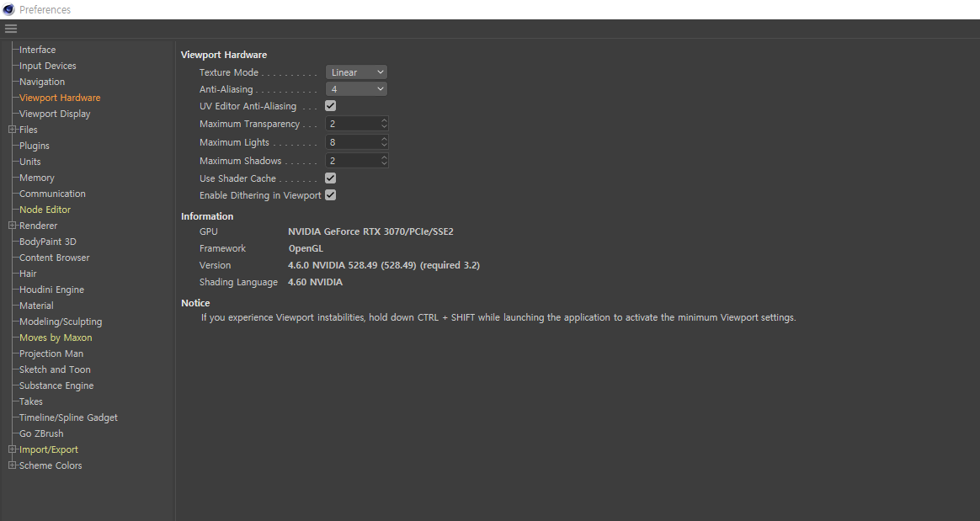Open the Texture Mode dropdown
980x521 pixels.
(356, 72)
